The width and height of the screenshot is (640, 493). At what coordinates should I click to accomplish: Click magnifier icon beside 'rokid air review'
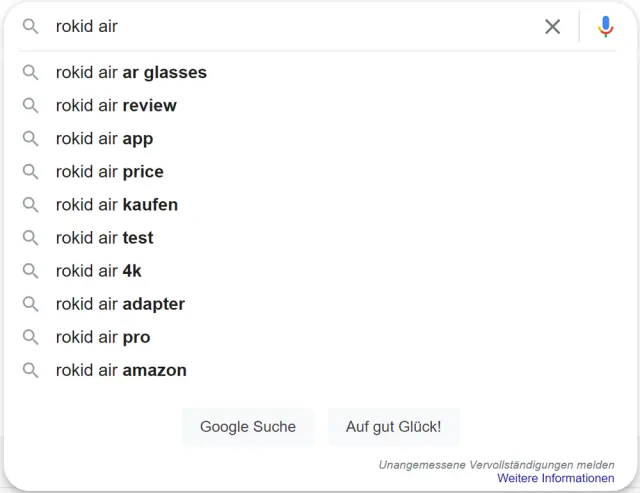[31, 106]
